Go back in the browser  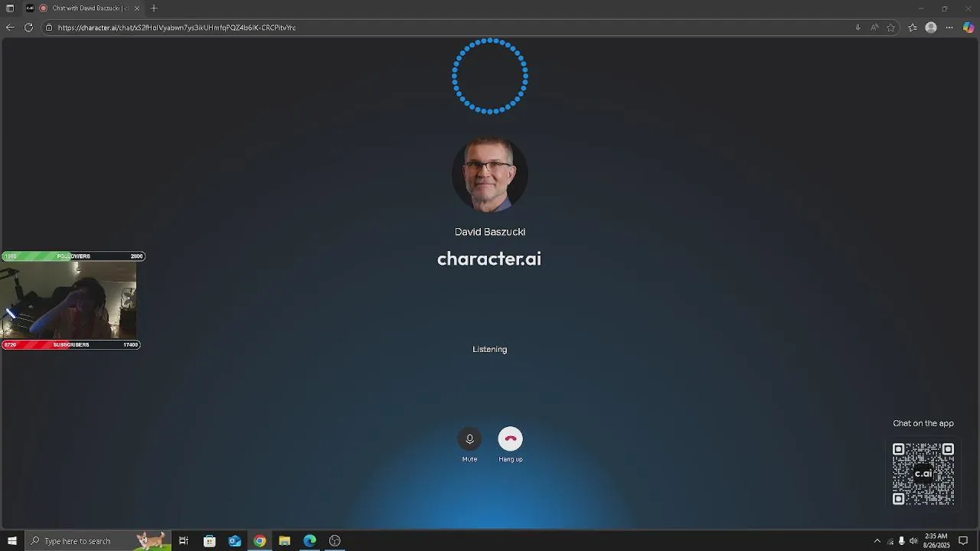tap(10, 28)
